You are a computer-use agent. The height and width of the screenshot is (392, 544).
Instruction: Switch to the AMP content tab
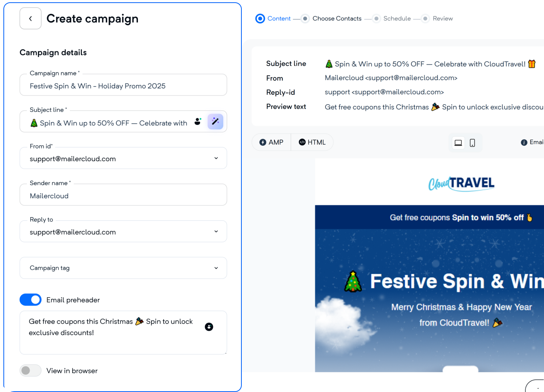pyautogui.click(x=271, y=142)
